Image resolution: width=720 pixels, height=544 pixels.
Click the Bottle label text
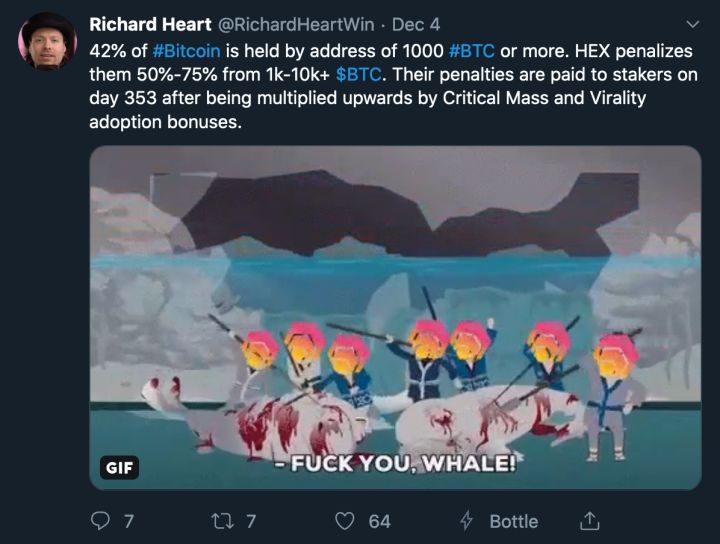[513, 521]
